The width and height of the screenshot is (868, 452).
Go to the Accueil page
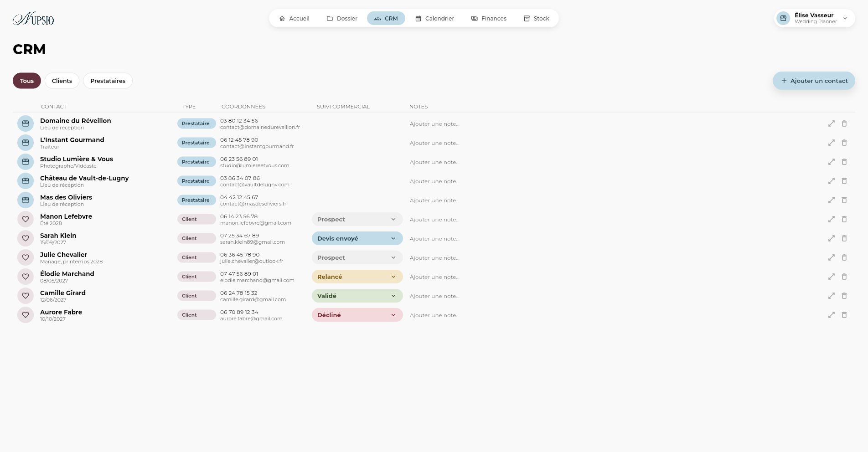294,18
